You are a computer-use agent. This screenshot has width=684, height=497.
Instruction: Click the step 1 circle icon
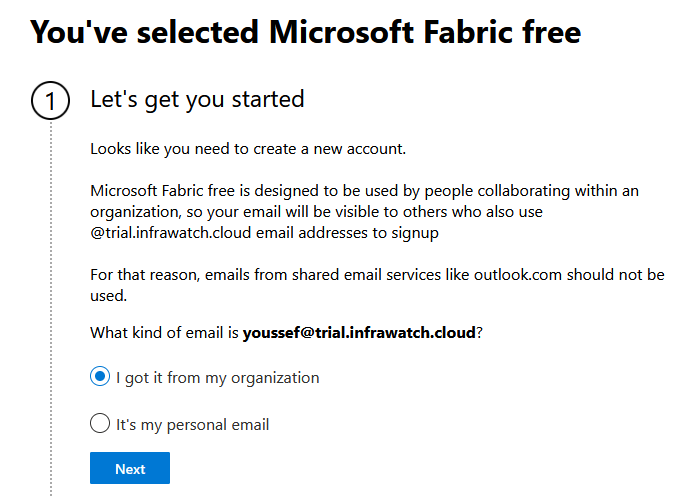51,102
